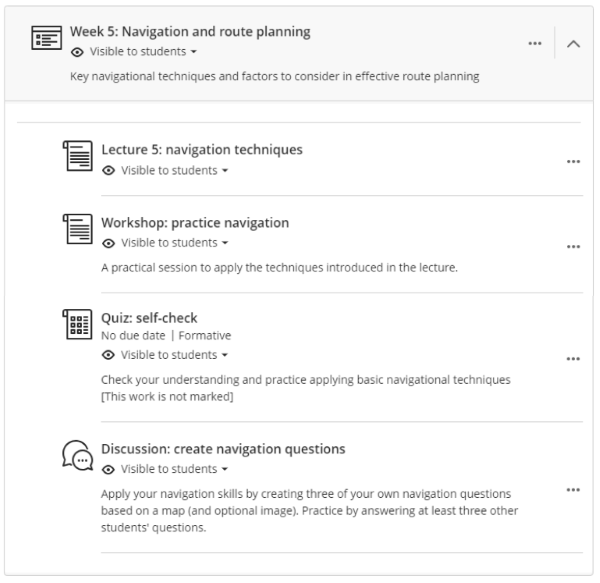This screenshot has height=583, width=600.
Task: Open Week 5 'Visible to students' dropdown
Action: point(143,51)
